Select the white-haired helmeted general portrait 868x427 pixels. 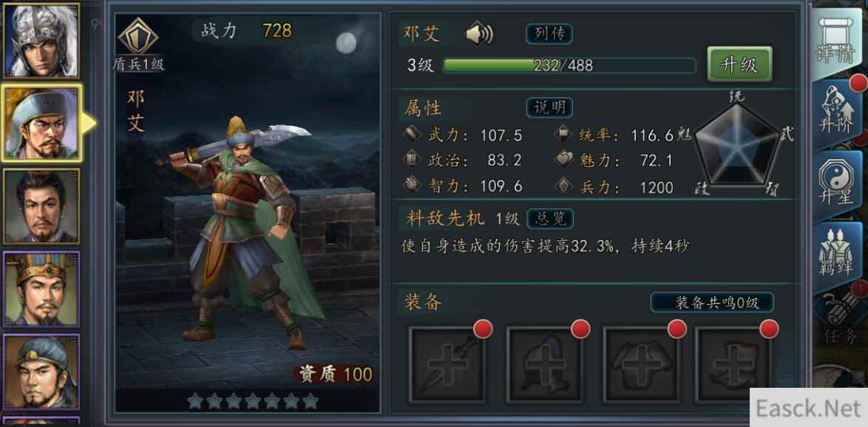[41, 41]
